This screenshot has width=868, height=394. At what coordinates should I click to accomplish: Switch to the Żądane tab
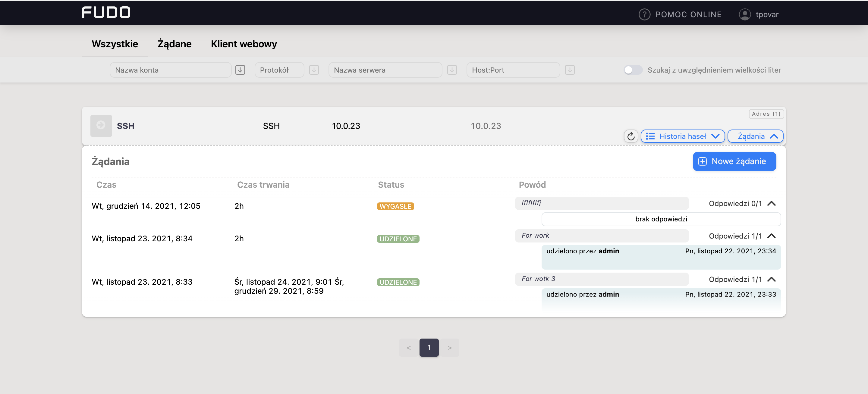[x=174, y=44]
